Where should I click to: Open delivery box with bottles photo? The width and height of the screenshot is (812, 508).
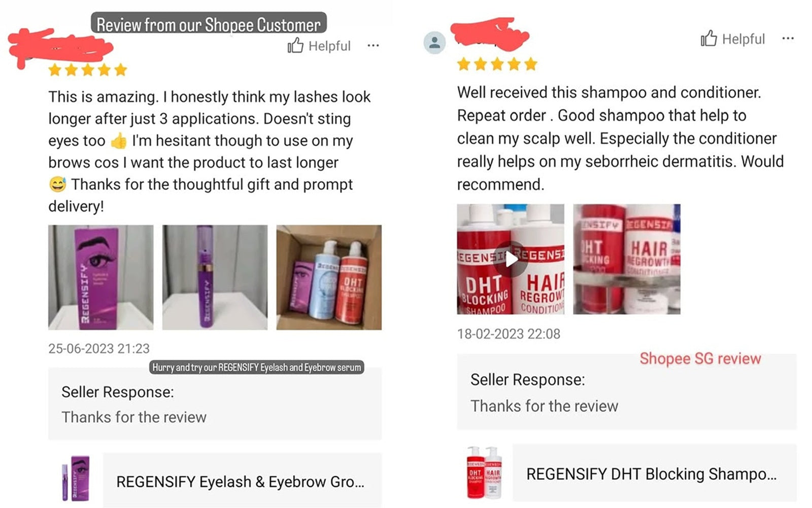pos(329,277)
